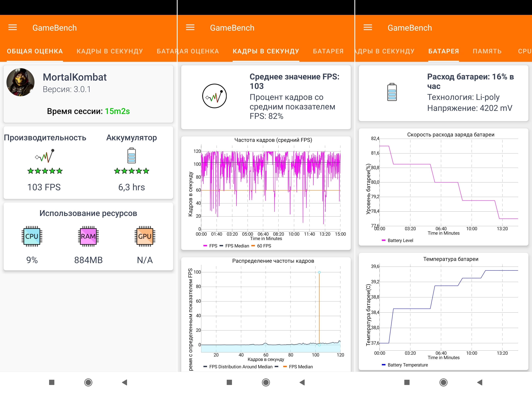Screen dimensions: 532x393
Task: Tap the RAM usage chip icon
Action: tap(88, 236)
